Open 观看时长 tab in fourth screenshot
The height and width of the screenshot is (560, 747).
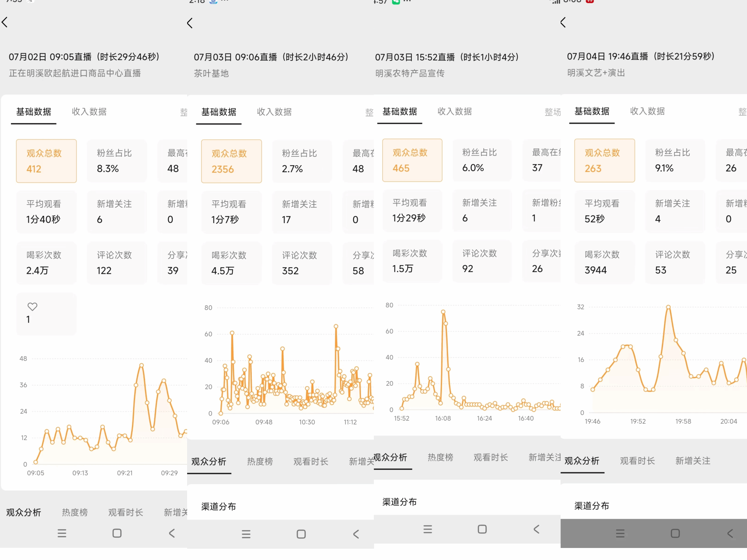(637, 461)
